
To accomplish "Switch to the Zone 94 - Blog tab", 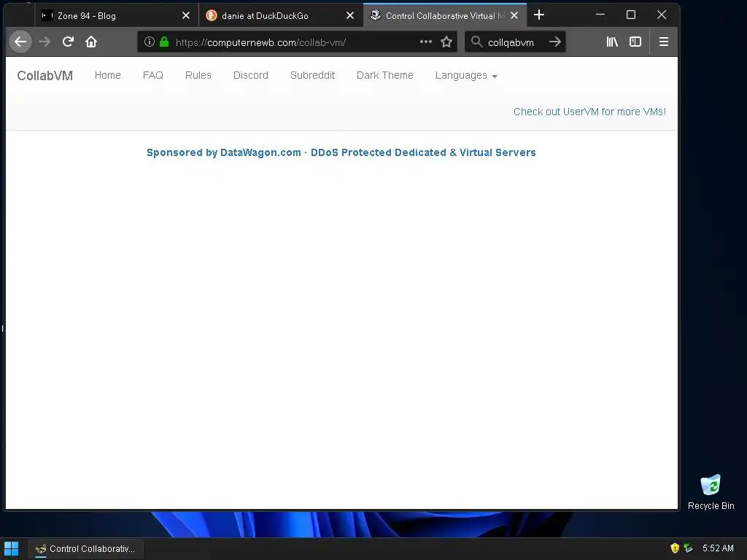I will 117,16.
